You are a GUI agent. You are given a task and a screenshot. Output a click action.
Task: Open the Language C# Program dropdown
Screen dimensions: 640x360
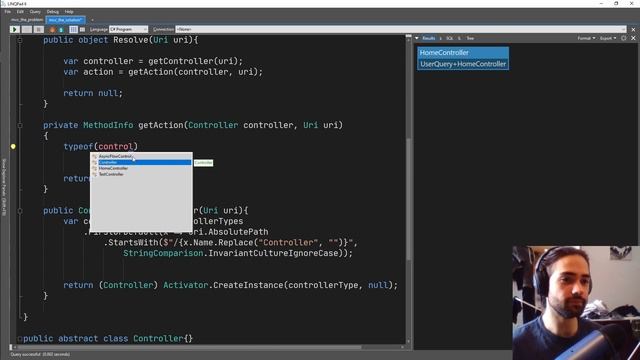tap(128, 29)
